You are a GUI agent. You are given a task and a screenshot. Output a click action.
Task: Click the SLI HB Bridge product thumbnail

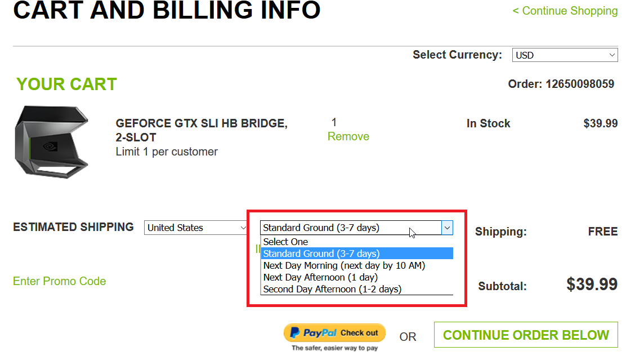point(52,142)
